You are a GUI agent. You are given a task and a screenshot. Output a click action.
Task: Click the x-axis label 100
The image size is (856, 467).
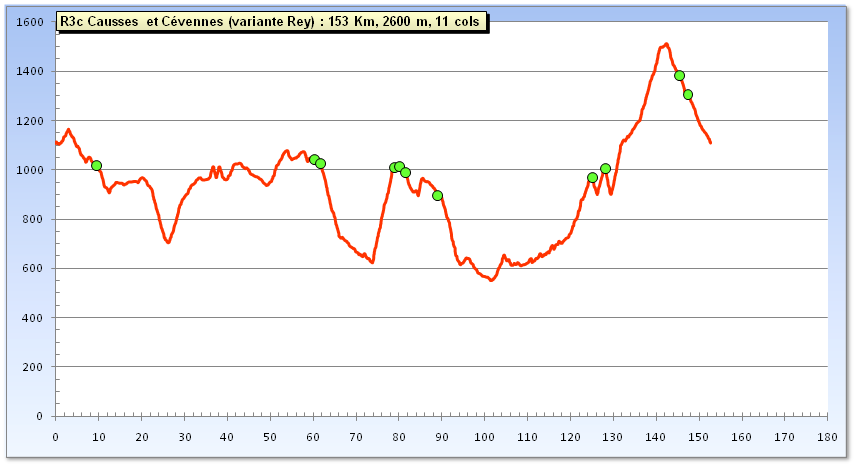point(484,437)
